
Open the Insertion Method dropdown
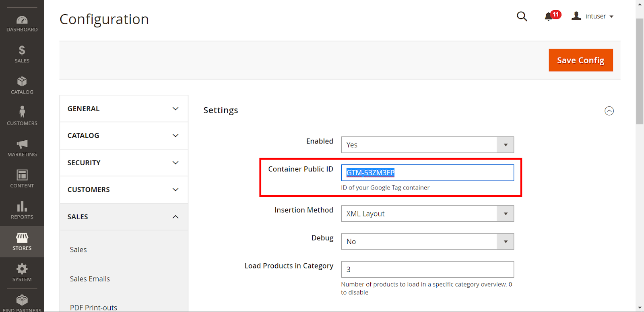click(x=427, y=214)
